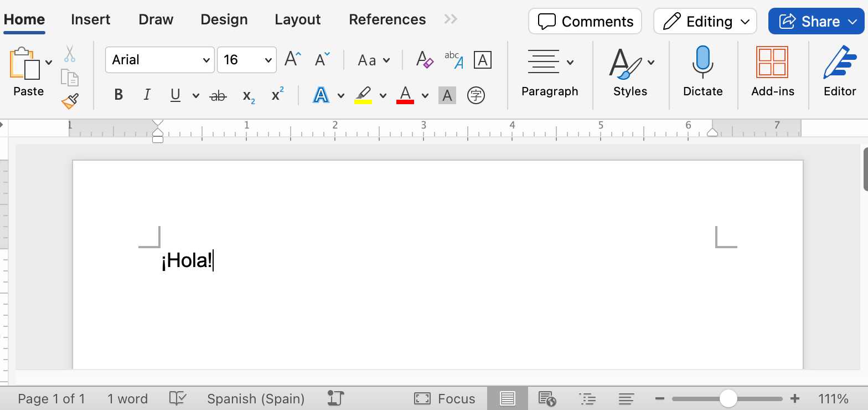Screen dimensions: 868x410
Task: Open the Comments pane
Action: [585, 21]
